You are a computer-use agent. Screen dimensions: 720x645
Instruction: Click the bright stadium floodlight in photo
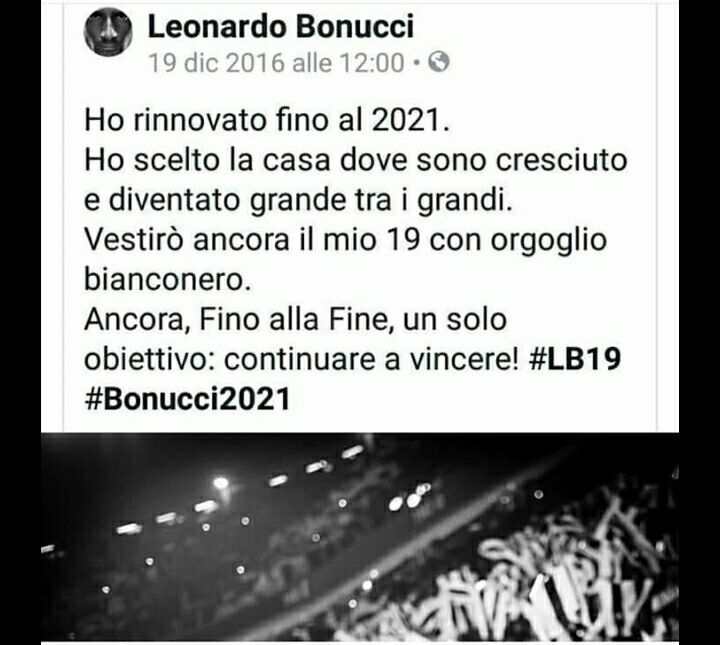pos(221,482)
